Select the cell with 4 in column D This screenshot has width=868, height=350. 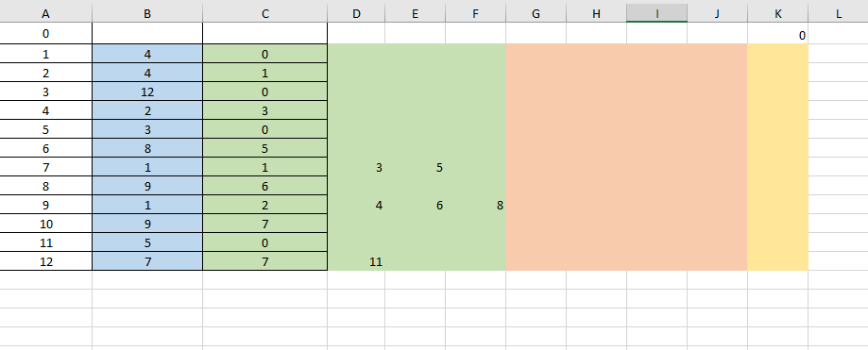tap(356, 205)
